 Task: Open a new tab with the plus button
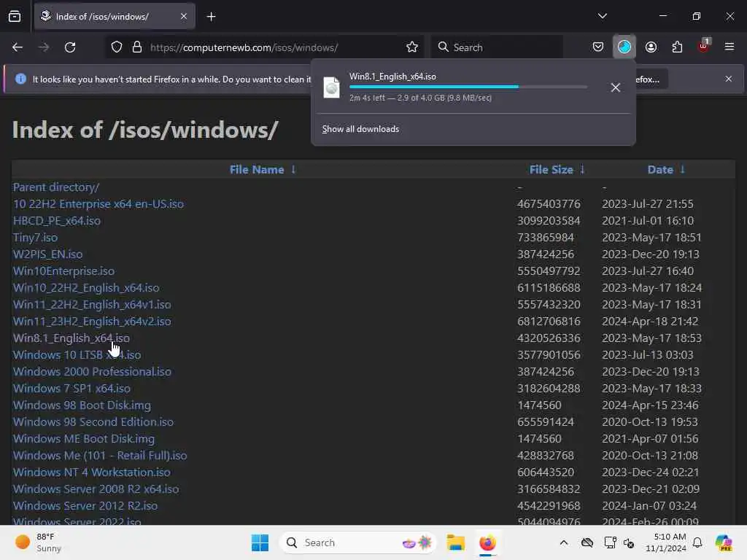click(x=211, y=17)
